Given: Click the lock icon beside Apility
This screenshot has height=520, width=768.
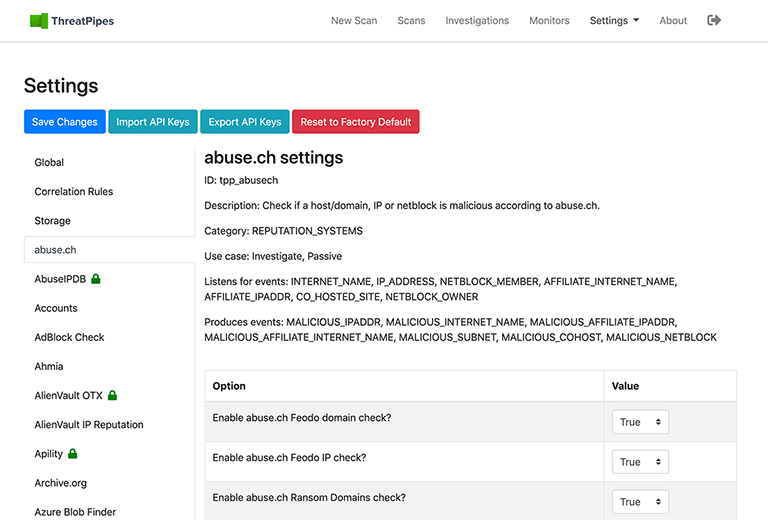Looking at the screenshot, I should [73, 454].
